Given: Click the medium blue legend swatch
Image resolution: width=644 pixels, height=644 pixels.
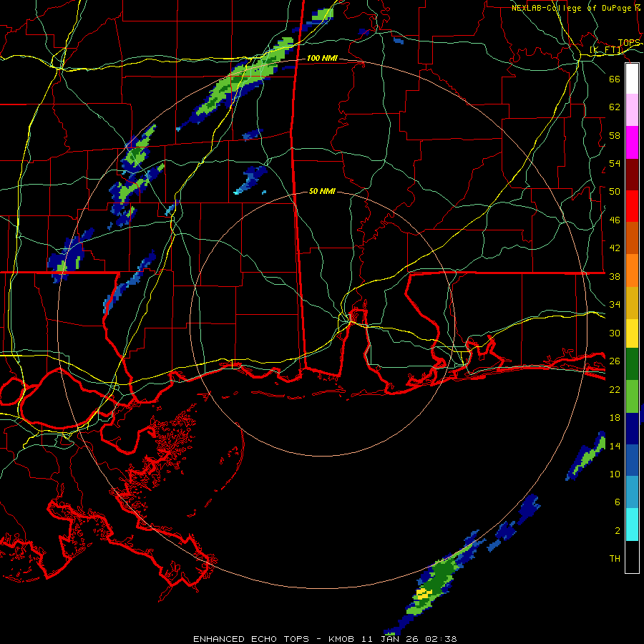Looking at the screenshot, I should point(632,460).
